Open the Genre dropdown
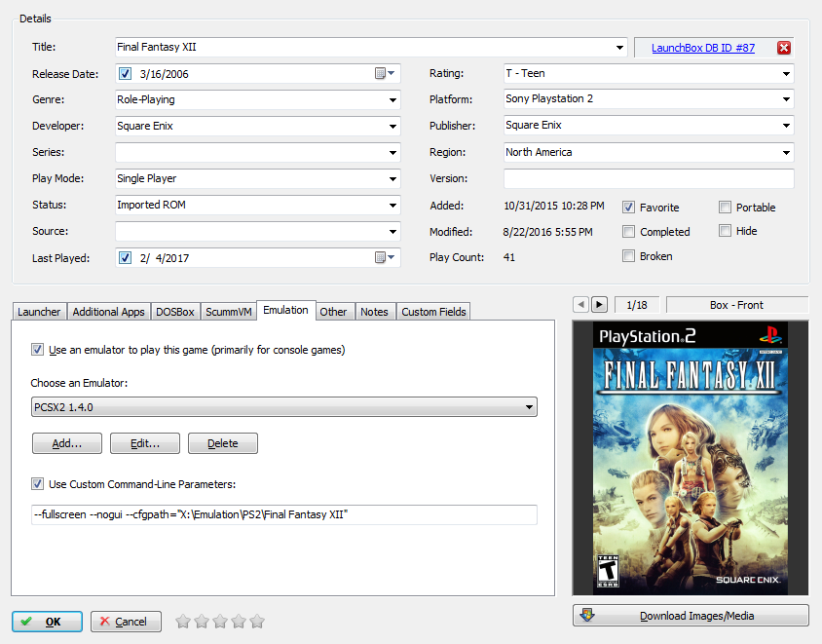This screenshot has width=822, height=644. point(392,99)
